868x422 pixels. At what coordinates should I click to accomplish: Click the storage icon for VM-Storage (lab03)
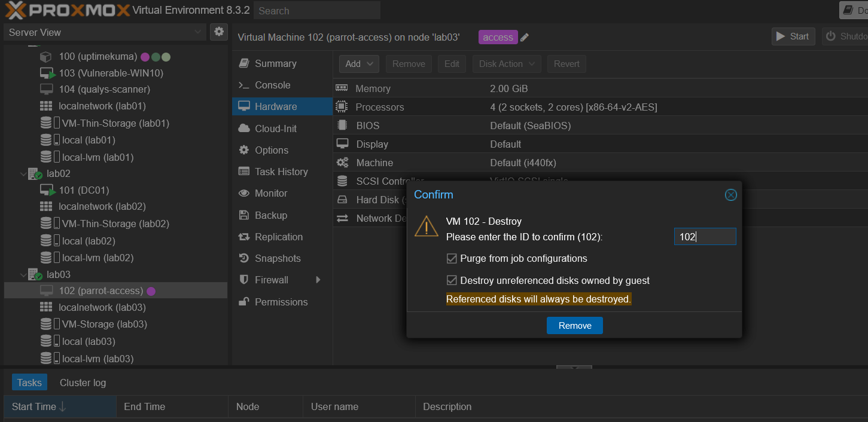click(x=49, y=324)
